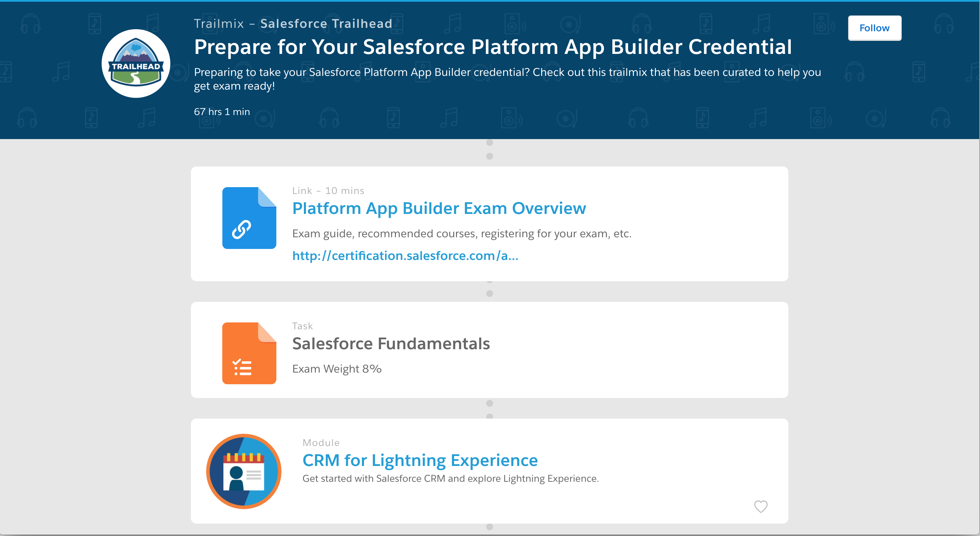
Task: Click the Trailhead logo badge
Action: [136, 64]
